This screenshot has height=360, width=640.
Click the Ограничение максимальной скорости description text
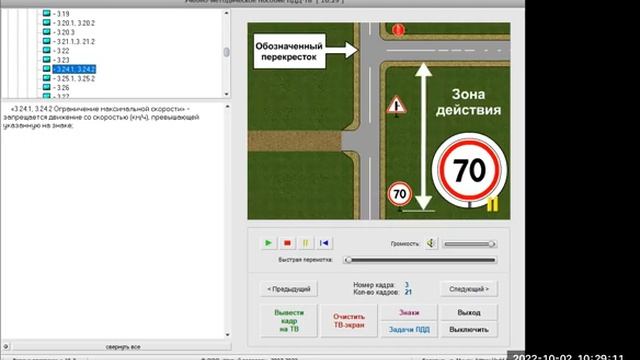point(101,117)
